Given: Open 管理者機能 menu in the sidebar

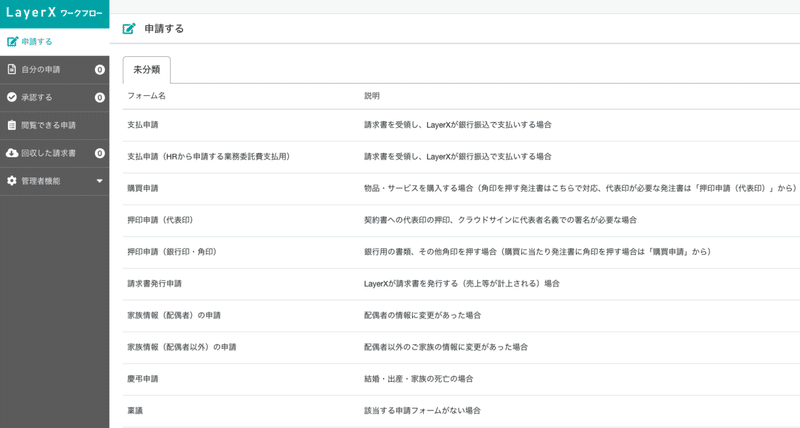Looking at the screenshot, I should point(55,181).
